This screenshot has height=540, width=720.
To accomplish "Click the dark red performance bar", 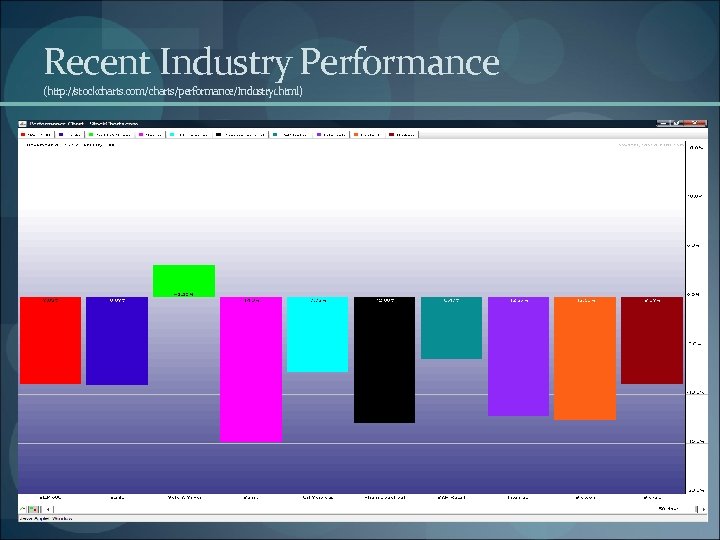I will (652, 340).
